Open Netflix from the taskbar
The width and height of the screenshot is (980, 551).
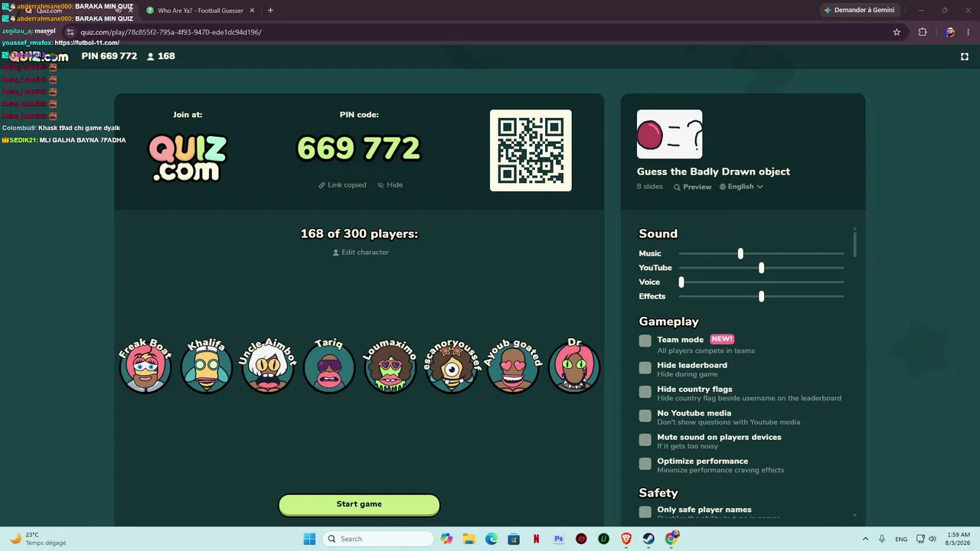537,539
